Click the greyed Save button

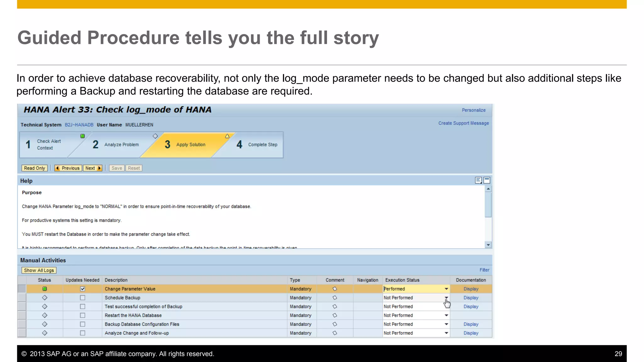coord(117,168)
